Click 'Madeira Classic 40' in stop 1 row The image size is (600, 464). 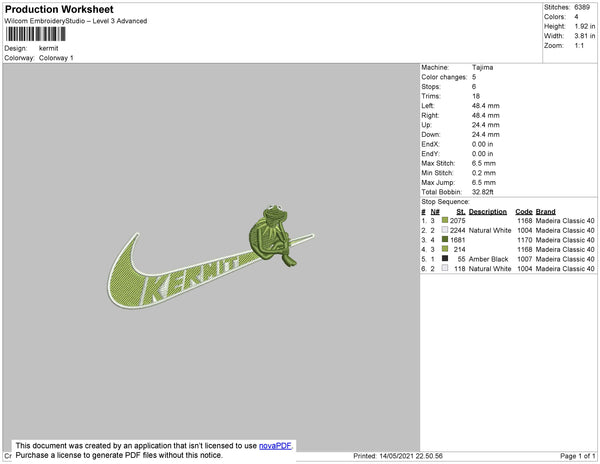[x=565, y=221]
